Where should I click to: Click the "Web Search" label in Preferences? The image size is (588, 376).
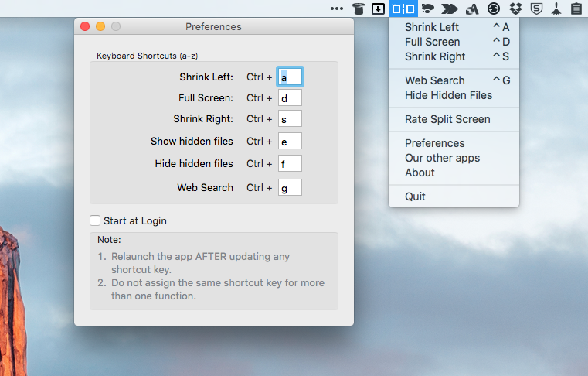coord(205,187)
